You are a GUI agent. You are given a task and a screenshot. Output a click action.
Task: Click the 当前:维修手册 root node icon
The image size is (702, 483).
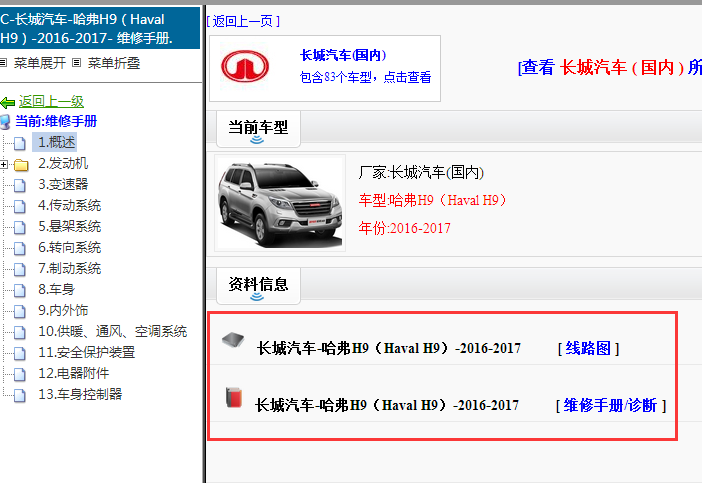[5, 122]
